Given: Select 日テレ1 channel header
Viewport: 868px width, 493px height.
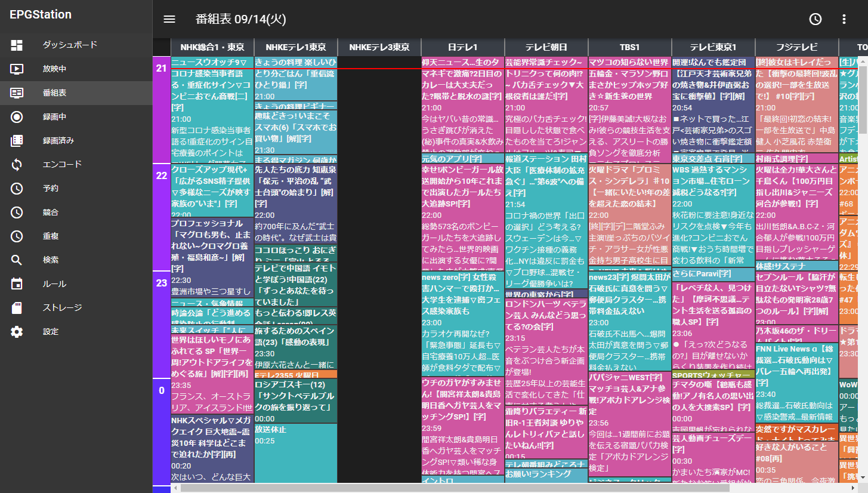Looking at the screenshot, I should pyautogui.click(x=463, y=47).
